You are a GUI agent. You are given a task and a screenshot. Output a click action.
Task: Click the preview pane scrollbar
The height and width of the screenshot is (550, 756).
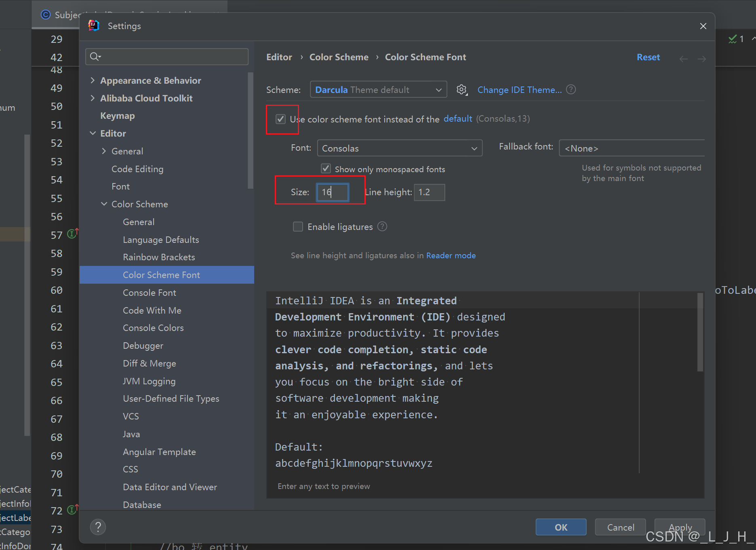700,332
